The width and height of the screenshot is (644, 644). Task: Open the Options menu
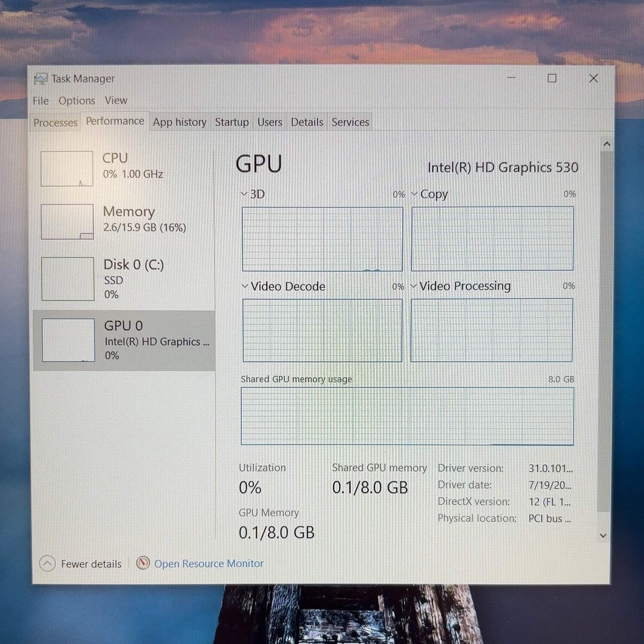(x=77, y=101)
